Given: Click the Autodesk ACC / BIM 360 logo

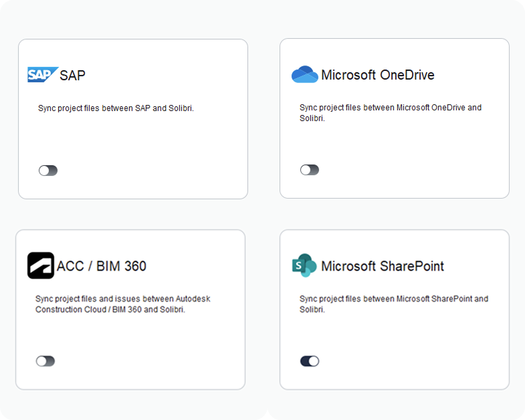Looking at the screenshot, I should click(x=41, y=266).
